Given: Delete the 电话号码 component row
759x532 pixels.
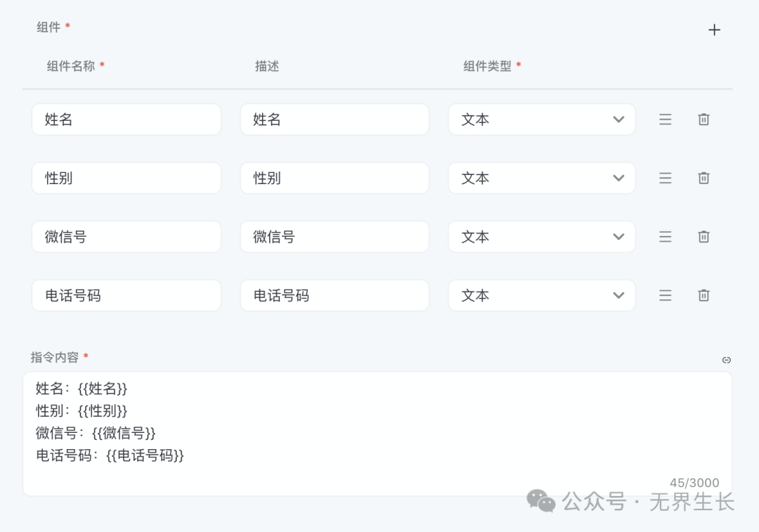Looking at the screenshot, I should pos(703,295).
